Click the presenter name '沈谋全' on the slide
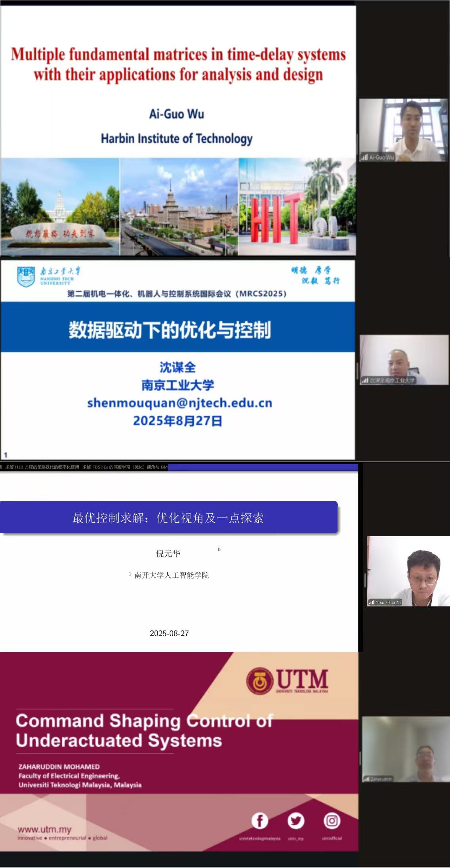 tap(178, 367)
